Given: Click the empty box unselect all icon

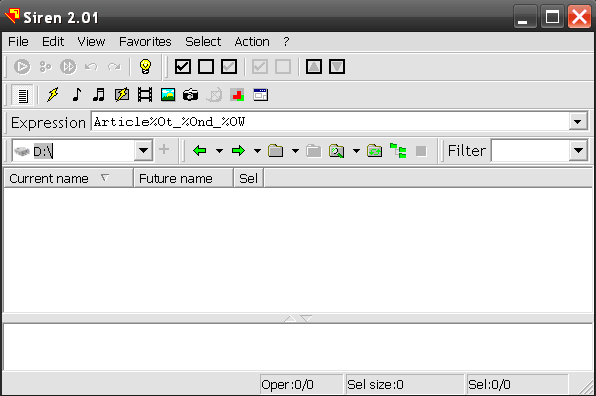Looking at the screenshot, I should click(206, 67).
